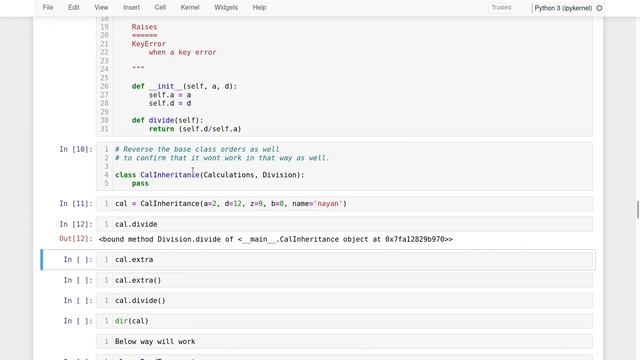Click the 'self.d = d' line
The width and height of the screenshot is (640, 360).
170,103
